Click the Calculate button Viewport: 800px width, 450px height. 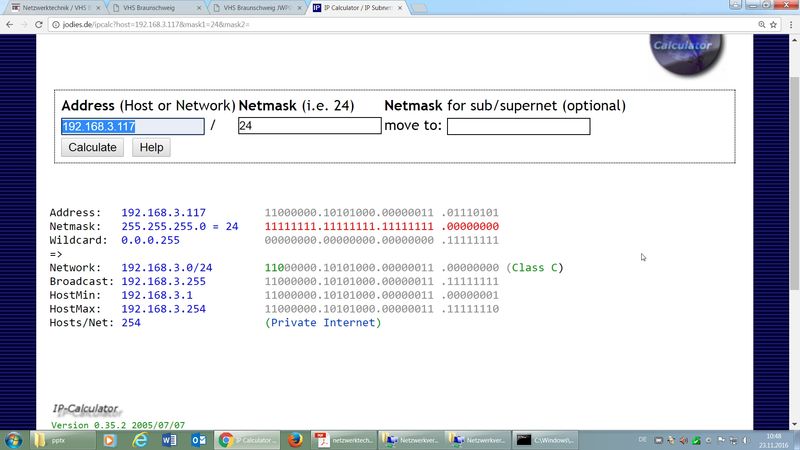pos(92,147)
